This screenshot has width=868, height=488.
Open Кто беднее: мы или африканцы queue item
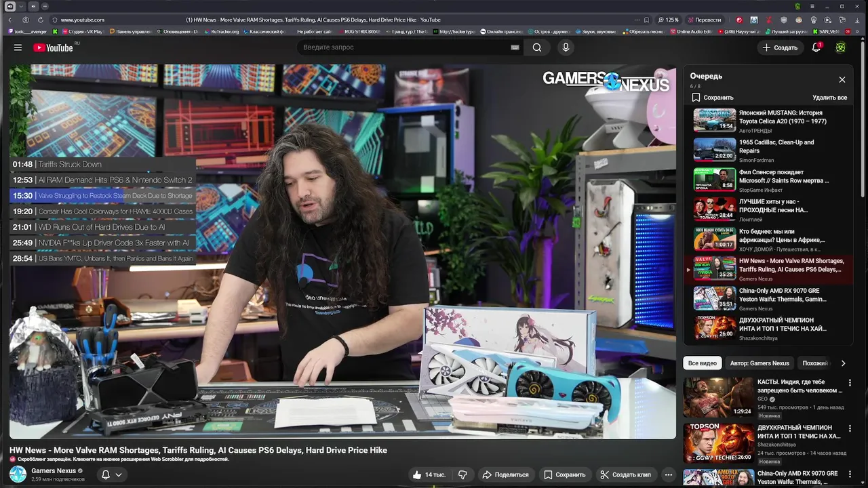(768, 239)
